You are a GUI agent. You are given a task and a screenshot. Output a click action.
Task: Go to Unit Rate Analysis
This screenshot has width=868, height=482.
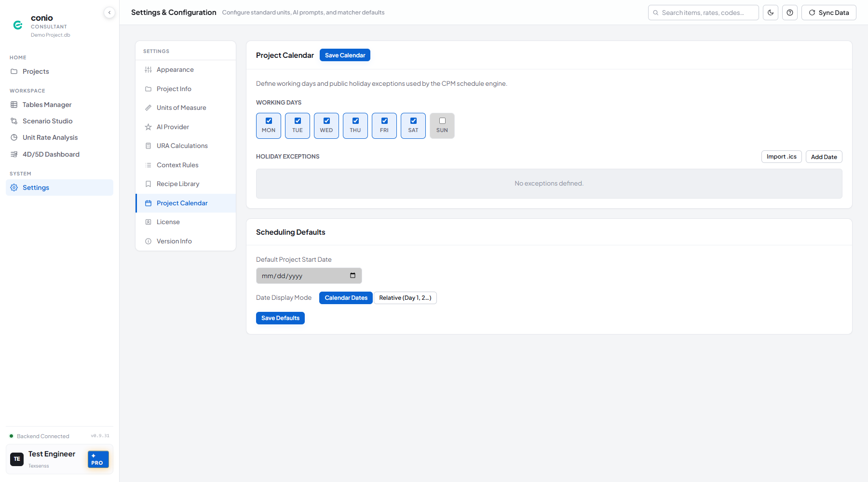pos(59,137)
